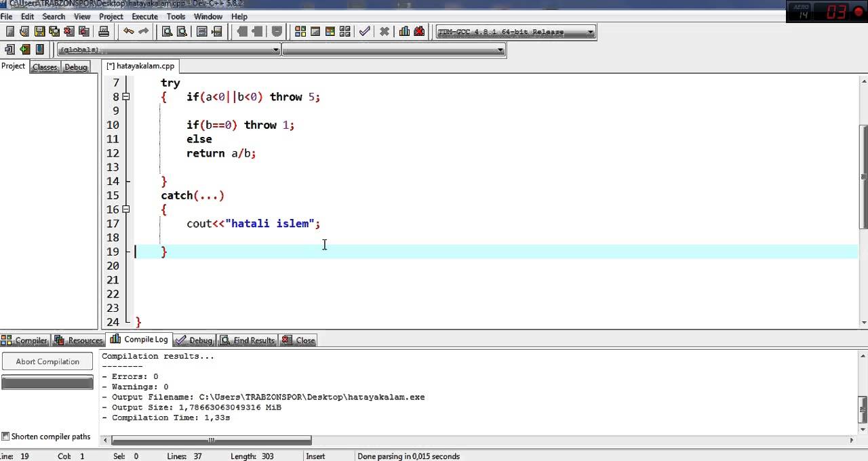Click "Done parsing in 0,015 seconds" status text
The width and height of the screenshot is (868, 461).
[x=409, y=456]
